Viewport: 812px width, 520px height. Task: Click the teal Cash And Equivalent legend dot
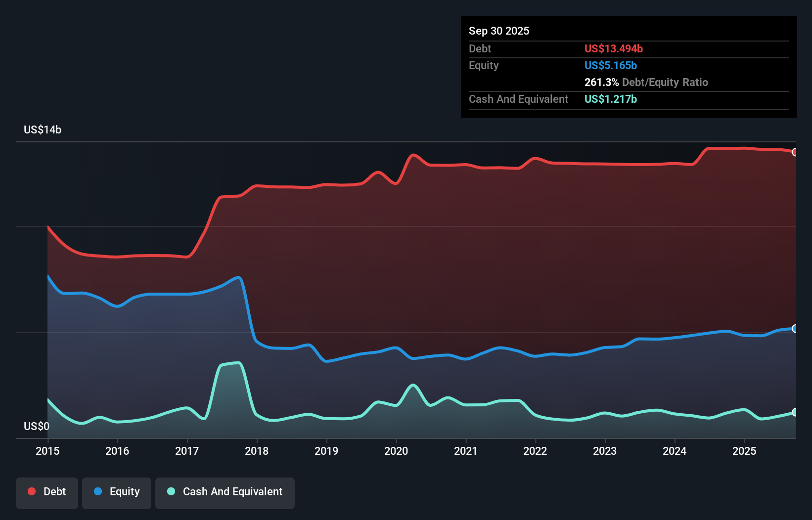(171, 492)
